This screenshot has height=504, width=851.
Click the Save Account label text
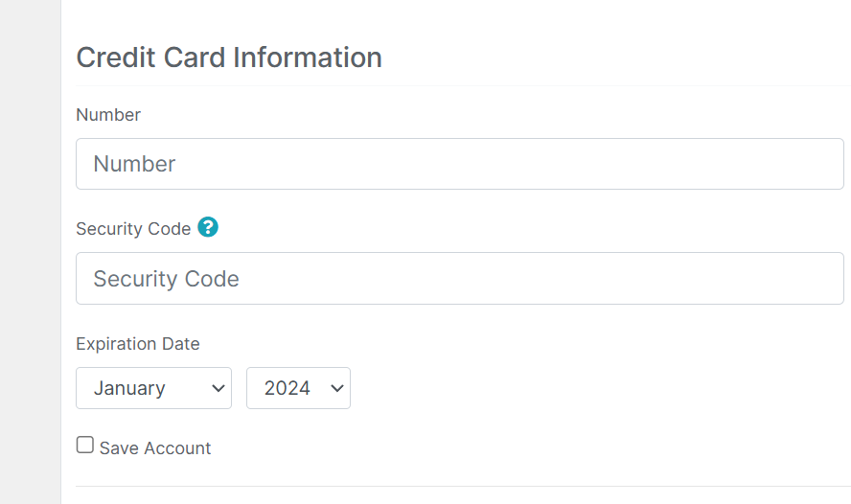pos(155,448)
